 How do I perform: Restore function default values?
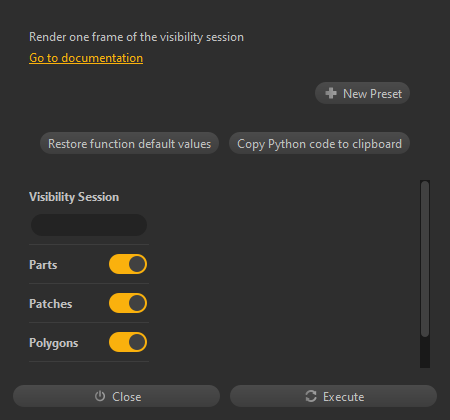point(129,143)
